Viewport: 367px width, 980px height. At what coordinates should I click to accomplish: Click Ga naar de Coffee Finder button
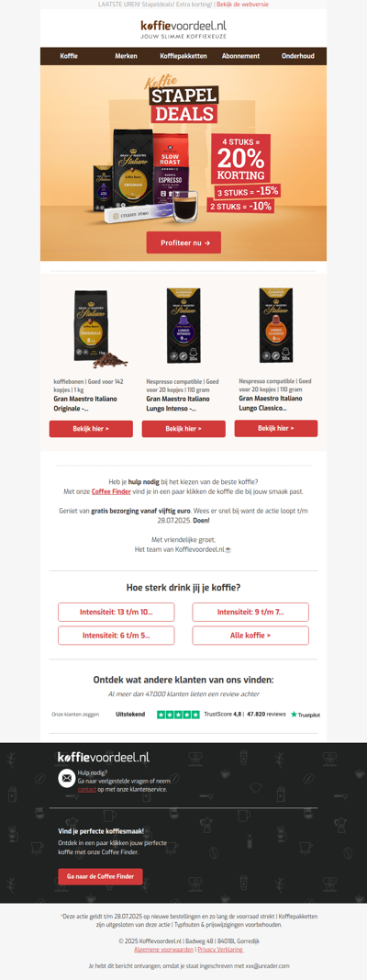(101, 876)
